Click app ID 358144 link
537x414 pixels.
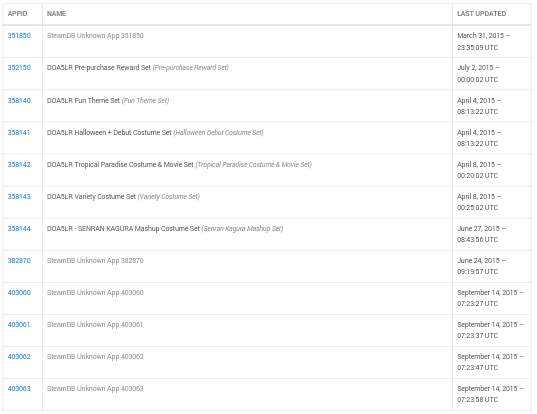19,229
